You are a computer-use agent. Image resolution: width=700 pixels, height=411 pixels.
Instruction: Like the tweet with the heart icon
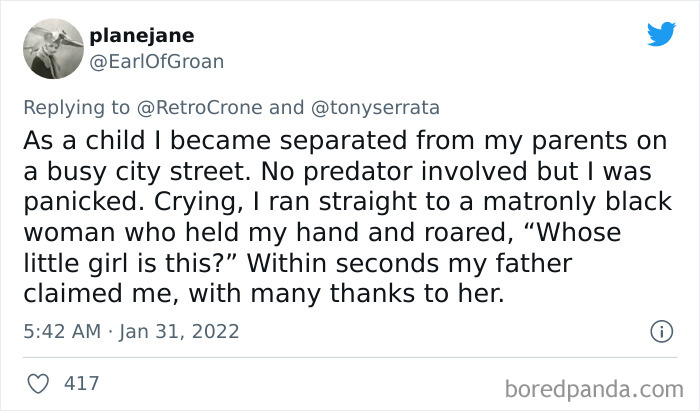click(41, 383)
